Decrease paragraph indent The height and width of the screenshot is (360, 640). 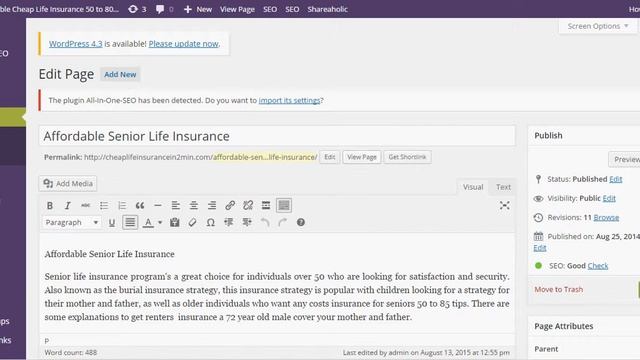[x=229, y=222]
